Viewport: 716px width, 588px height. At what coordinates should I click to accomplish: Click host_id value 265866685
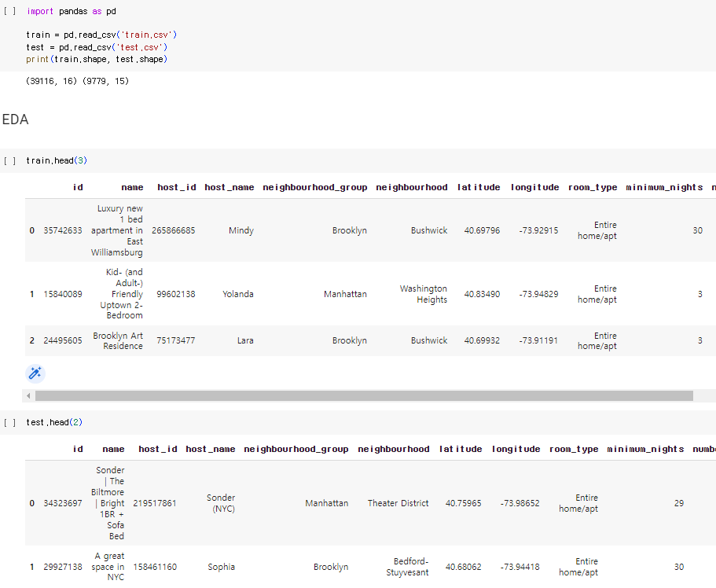174,230
